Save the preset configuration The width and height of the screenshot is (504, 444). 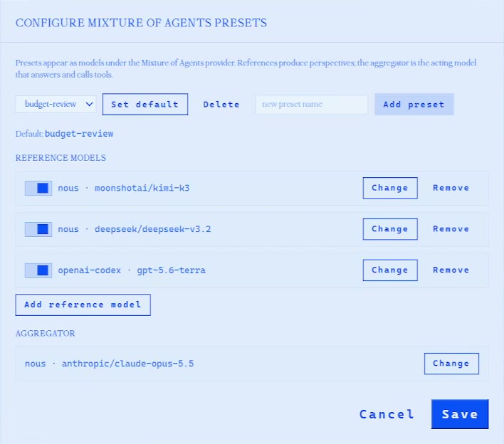point(460,414)
